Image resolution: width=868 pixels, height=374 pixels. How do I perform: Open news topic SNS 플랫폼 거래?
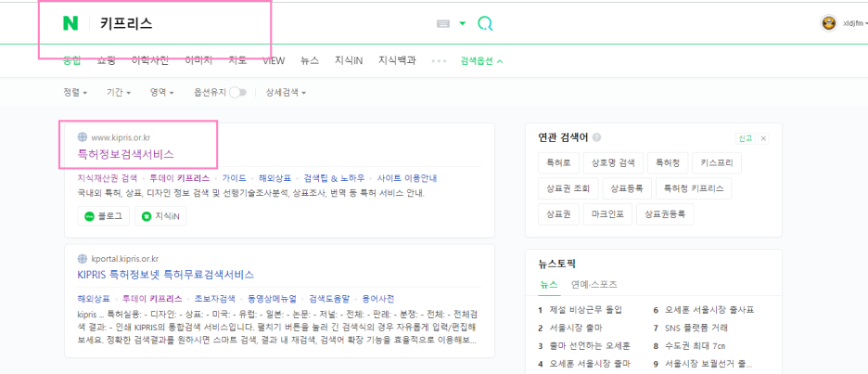[697, 328]
